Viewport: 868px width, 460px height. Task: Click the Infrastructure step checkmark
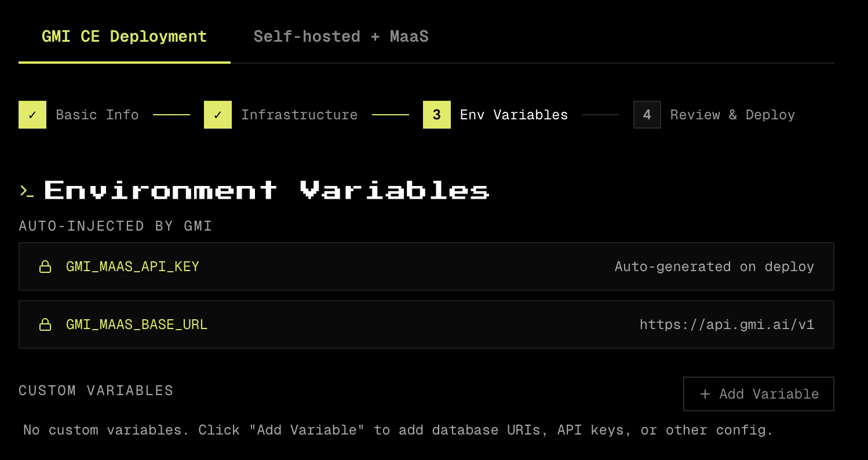click(x=218, y=115)
